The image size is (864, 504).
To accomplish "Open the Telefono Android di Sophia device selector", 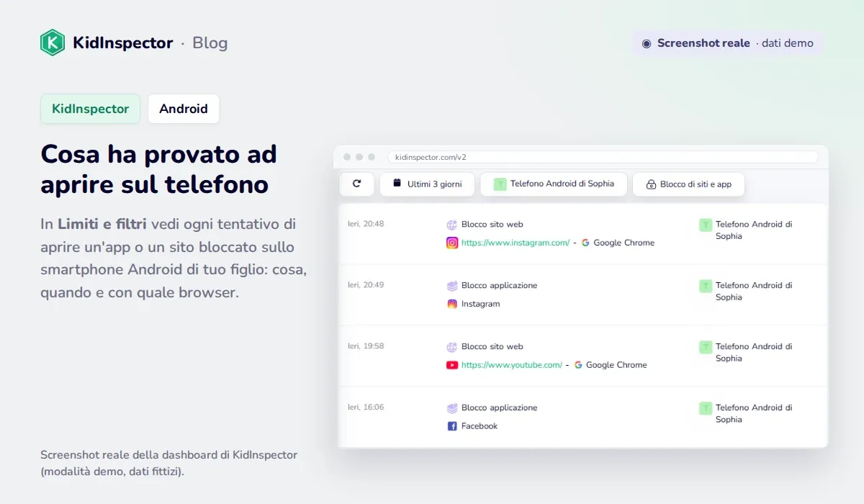I will [554, 184].
